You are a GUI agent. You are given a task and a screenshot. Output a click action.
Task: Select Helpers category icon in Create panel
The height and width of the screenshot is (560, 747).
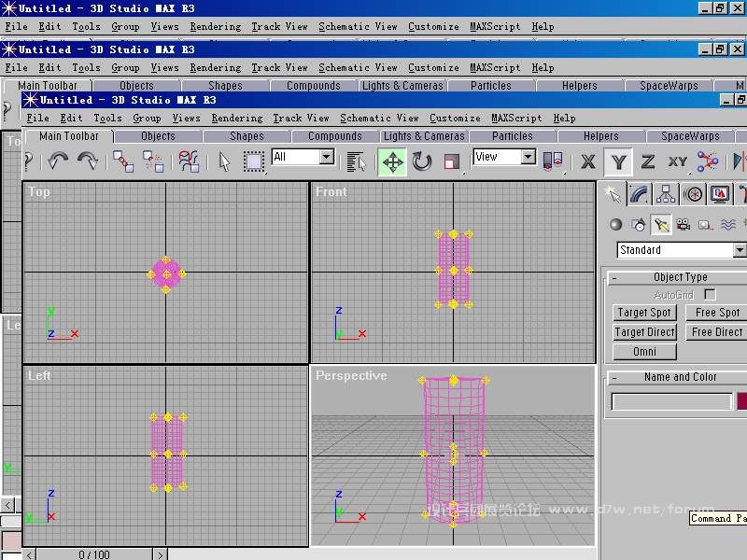[x=706, y=224]
